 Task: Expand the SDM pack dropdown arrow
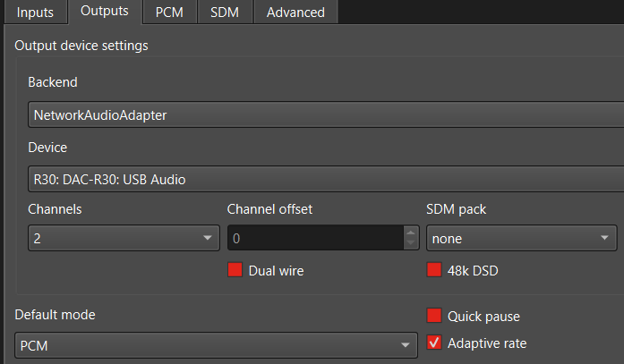pyautogui.click(x=604, y=239)
